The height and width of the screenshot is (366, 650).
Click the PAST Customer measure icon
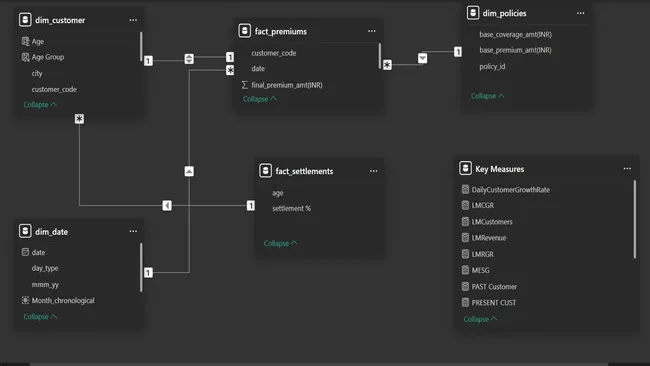coord(465,286)
